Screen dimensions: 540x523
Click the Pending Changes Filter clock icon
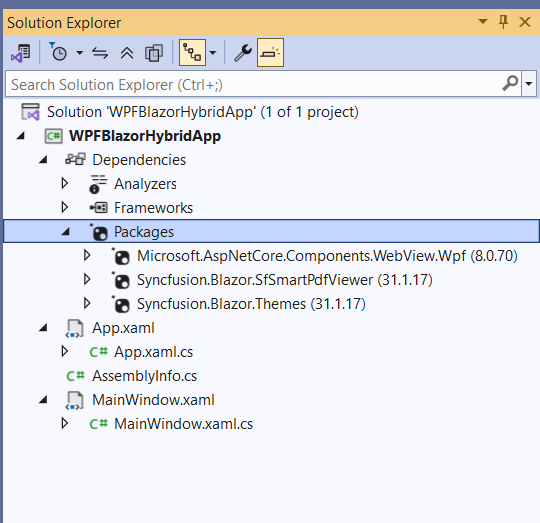[x=58, y=53]
